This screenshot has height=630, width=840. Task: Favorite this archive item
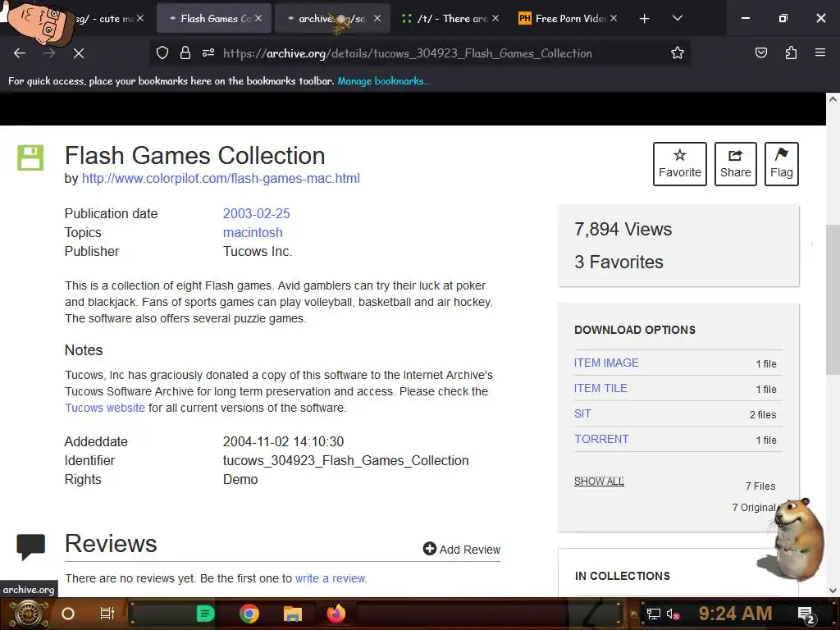(680, 164)
